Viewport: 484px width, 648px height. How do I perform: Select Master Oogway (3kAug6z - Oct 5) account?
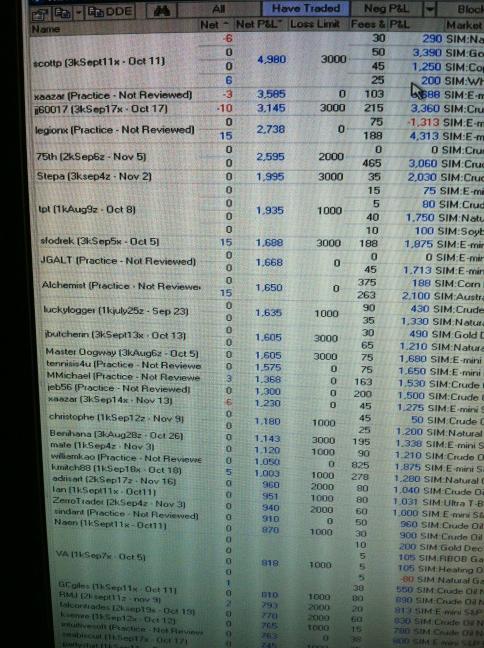[122, 353]
